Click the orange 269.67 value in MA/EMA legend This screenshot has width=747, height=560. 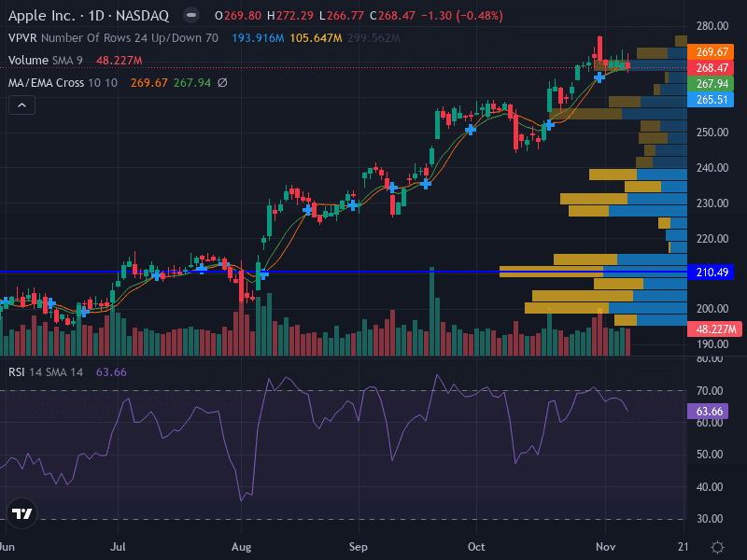[149, 82]
